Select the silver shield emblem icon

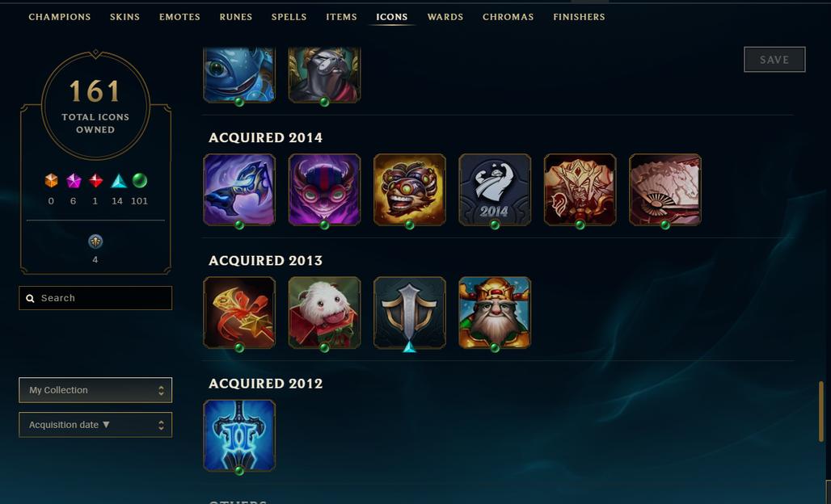[x=410, y=313]
